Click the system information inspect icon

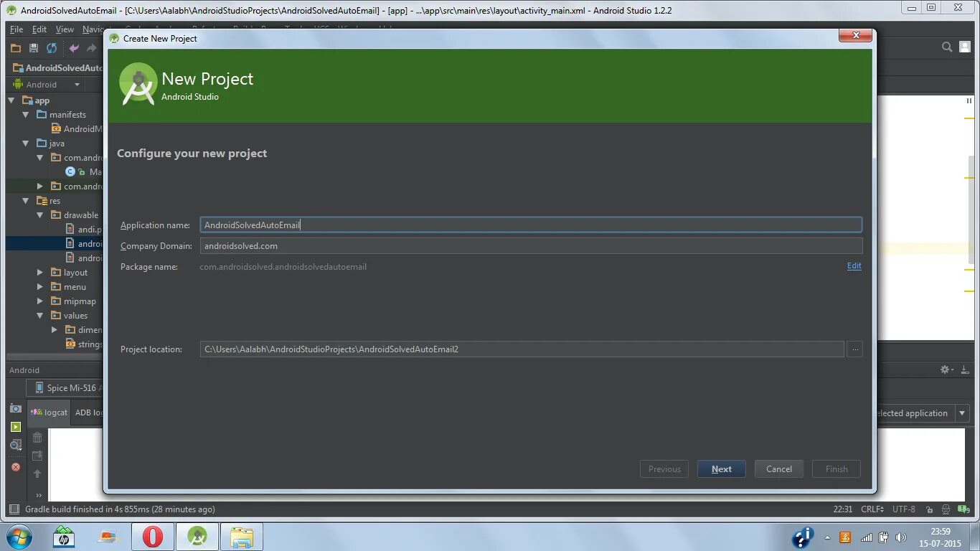[16, 446]
